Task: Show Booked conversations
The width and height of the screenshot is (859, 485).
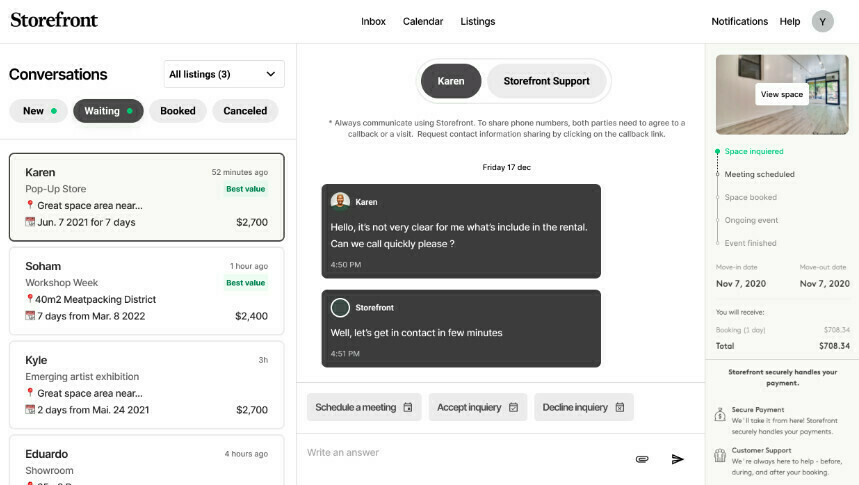Action: pyautogui.click(x=178, y=111)
